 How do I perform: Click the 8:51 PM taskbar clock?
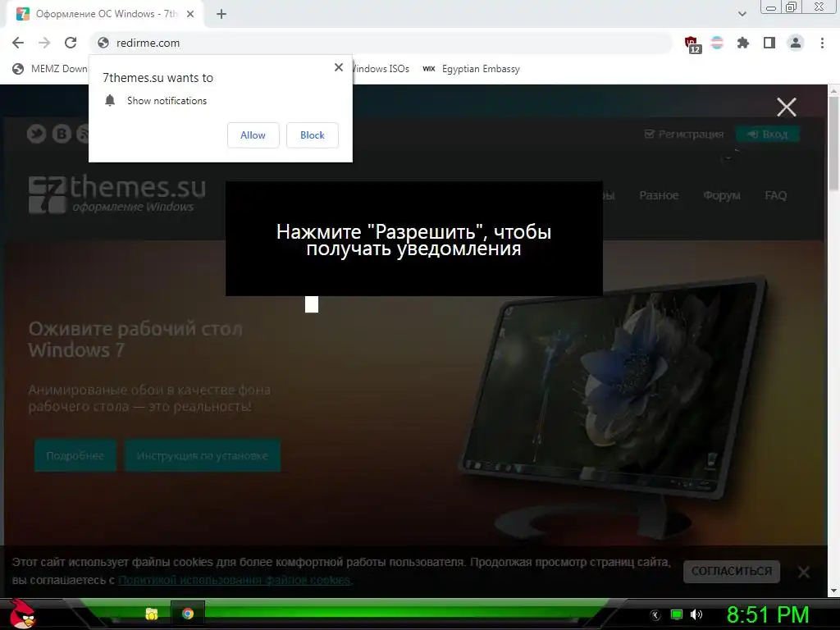pos(767,615)
